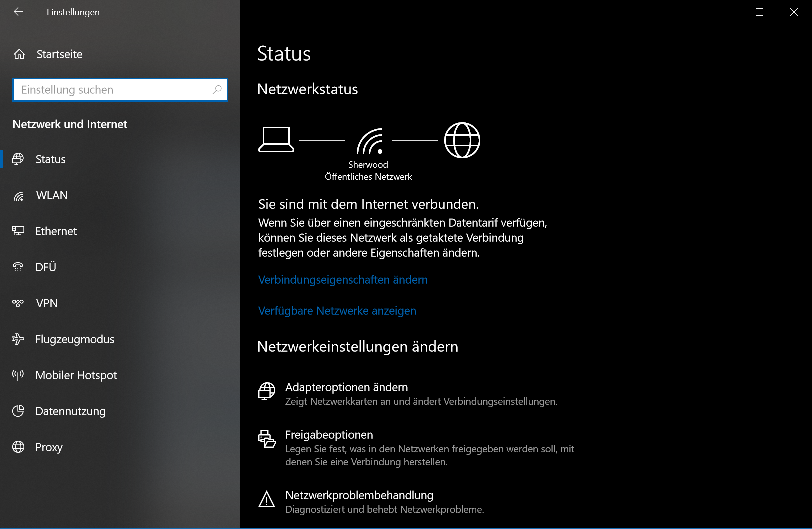This screenshot has width=812, height=529.
Task: Open the Status page label
Action: click(51, 159)
